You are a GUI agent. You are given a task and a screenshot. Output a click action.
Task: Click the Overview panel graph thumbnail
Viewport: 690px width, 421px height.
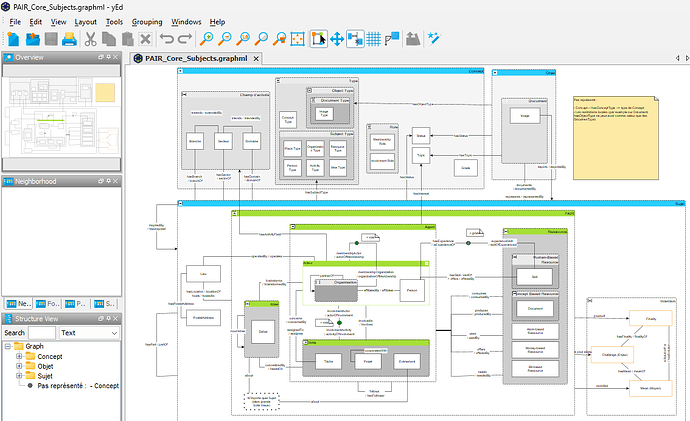(60, 119)
